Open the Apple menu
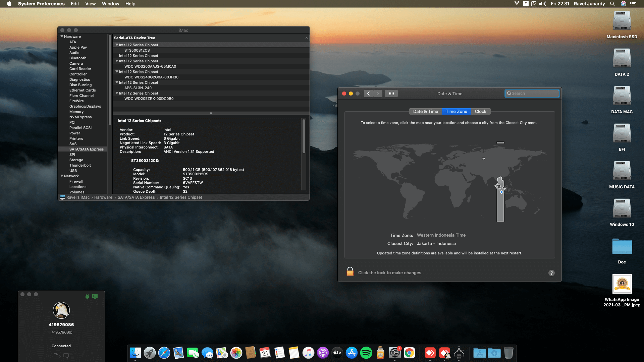The height and width of the screenshot is (362, 644). 9,4
